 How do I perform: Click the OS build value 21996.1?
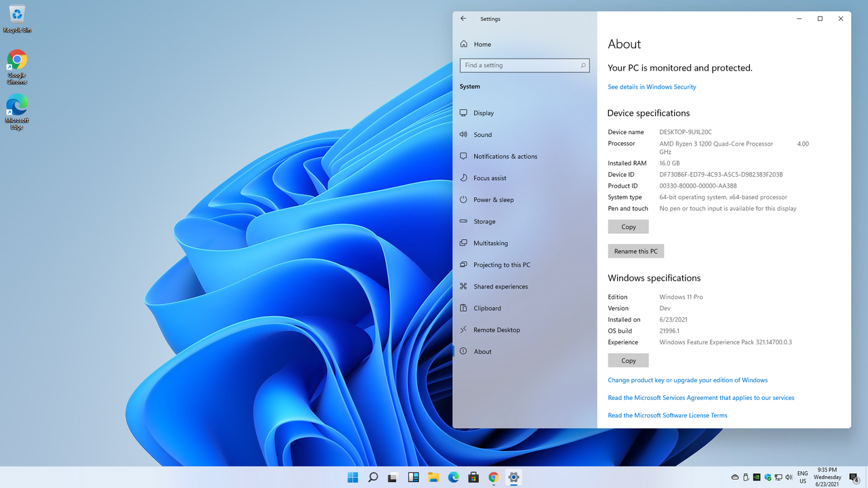pos(669,331)
